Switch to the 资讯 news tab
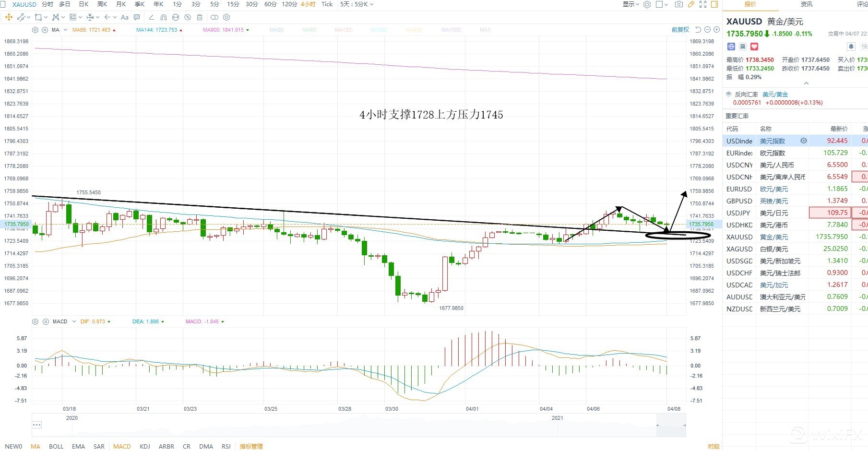868x451 pixels. coord(807,4)
